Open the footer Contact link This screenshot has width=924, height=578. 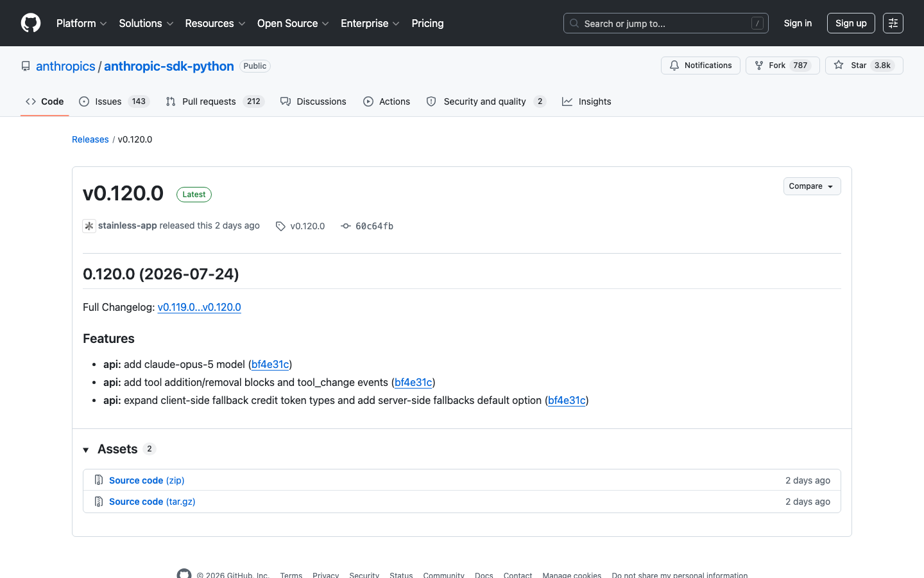click(x=518, y=575)
